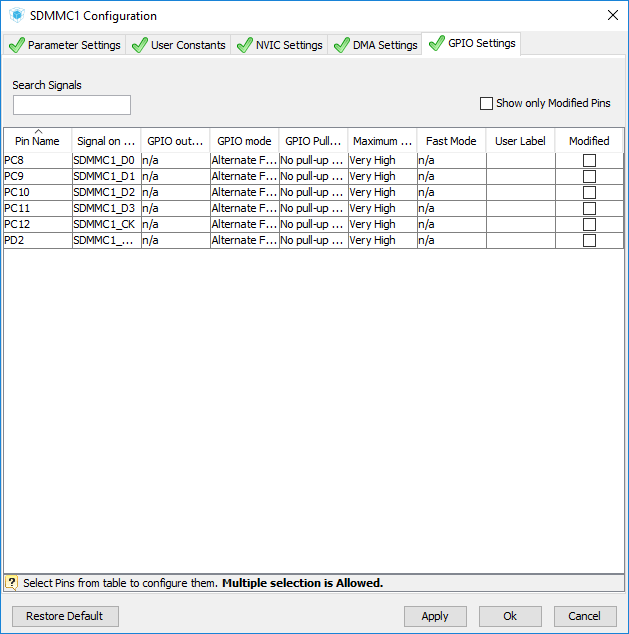Viewport: 629px width, 634px height.
Task: Click Alternate Function mode cell for PC9
Action: tap(245, 176)
